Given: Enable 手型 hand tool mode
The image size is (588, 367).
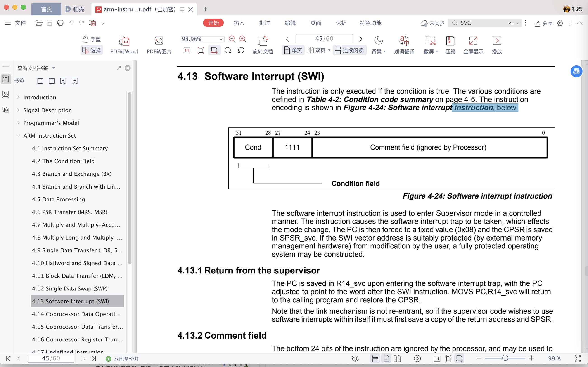Looking at the screenshot, I should (91, 39).
